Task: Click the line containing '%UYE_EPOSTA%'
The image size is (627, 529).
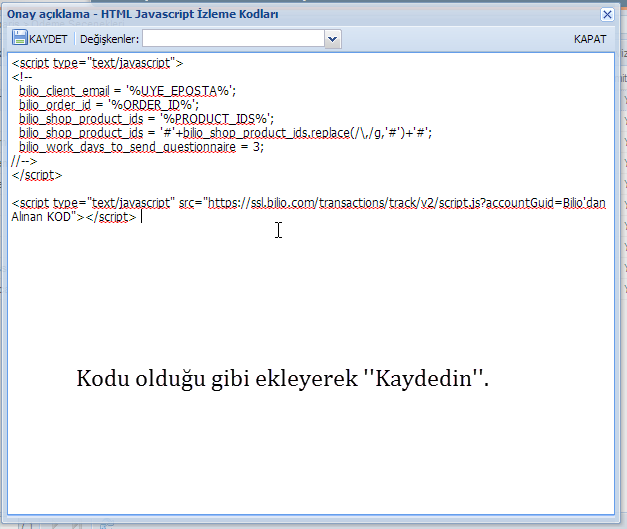Action: point(128,91)
